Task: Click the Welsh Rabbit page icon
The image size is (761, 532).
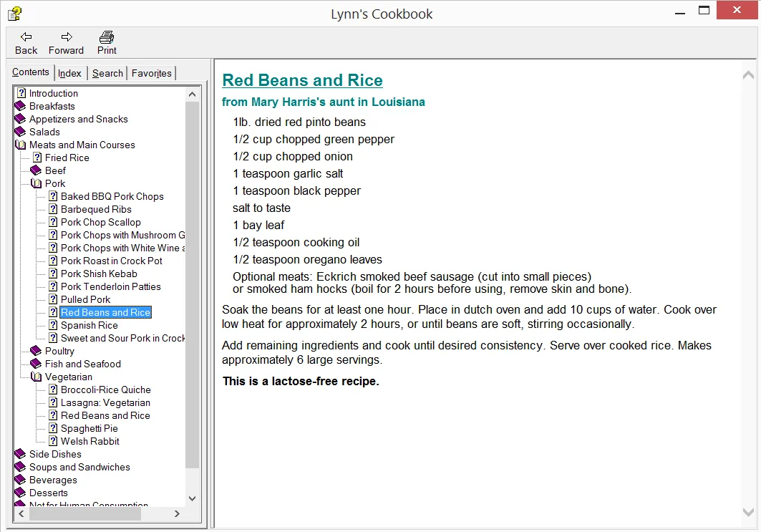Action: coord(54,441)
